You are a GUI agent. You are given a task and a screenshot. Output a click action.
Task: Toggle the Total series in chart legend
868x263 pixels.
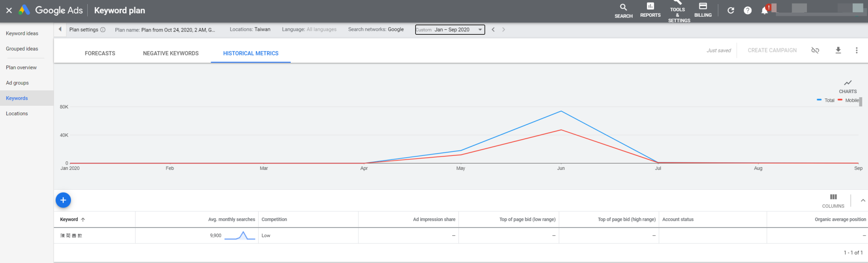click(826, 100)
